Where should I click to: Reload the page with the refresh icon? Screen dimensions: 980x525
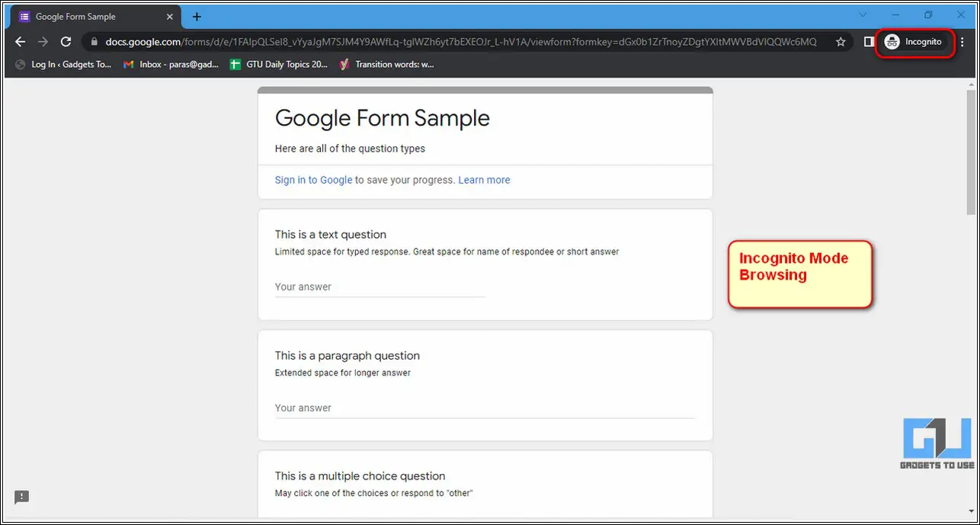66,42
